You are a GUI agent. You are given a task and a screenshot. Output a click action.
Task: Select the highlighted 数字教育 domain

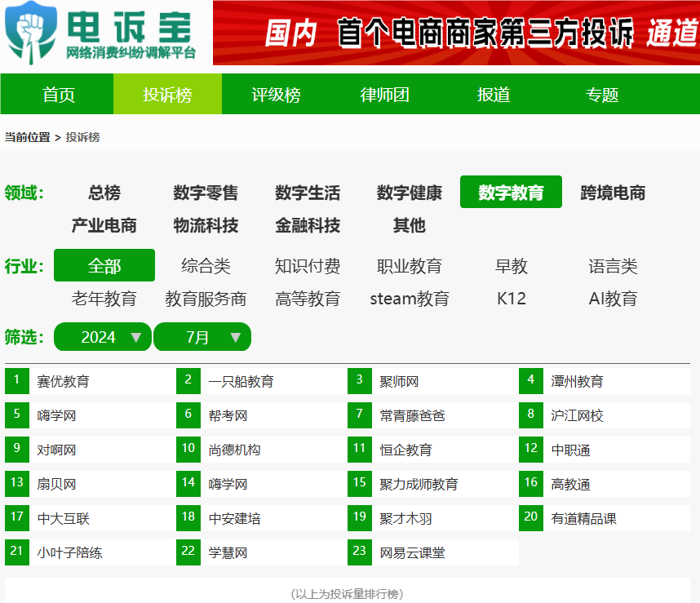tap(512, 192)
